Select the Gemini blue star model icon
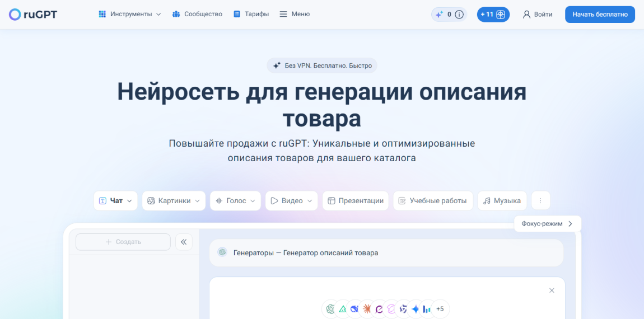The image size is (644, 319). click(415, 309)
